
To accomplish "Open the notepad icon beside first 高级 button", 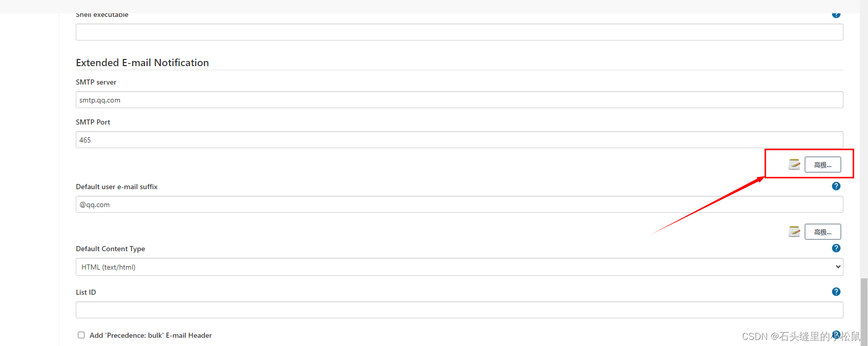I will coord(794,164).
